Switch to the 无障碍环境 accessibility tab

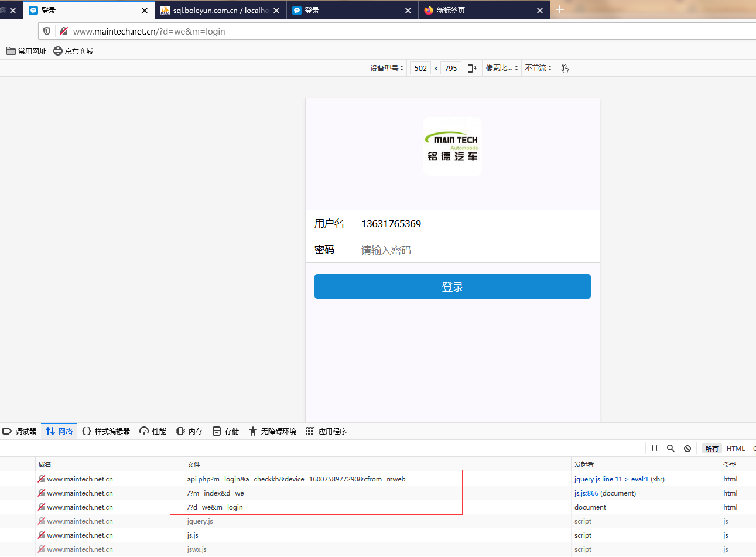272,431
